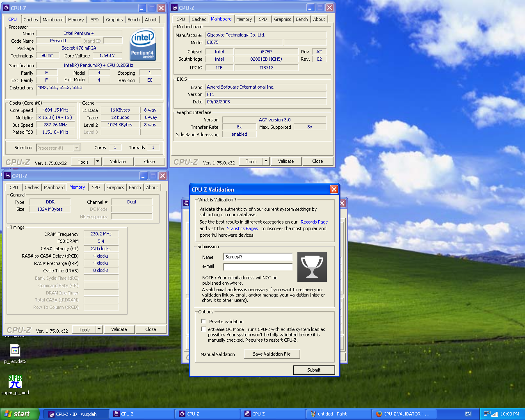Click the e-mail input field
Screen dimensions: 525x420
tap(258, 267)
